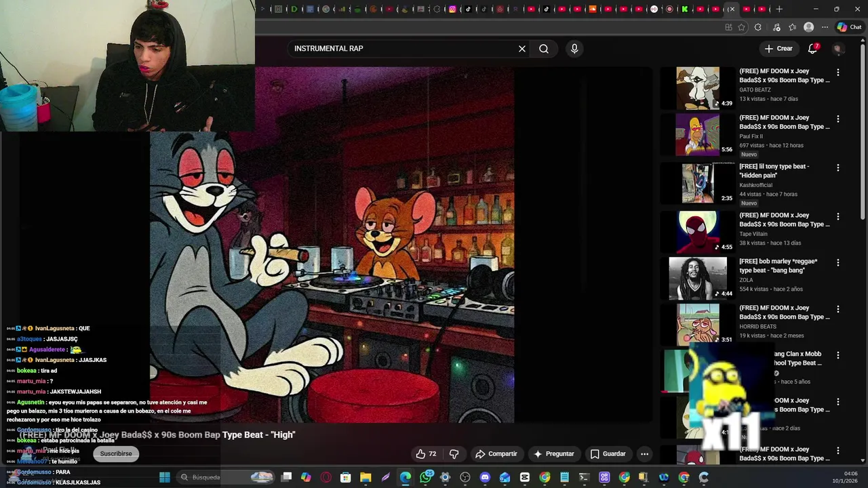Image resolution: width=868 pixels, height=488 pixels.
Task: Open options menu for Hidden pain video
Action: (837, 167)
